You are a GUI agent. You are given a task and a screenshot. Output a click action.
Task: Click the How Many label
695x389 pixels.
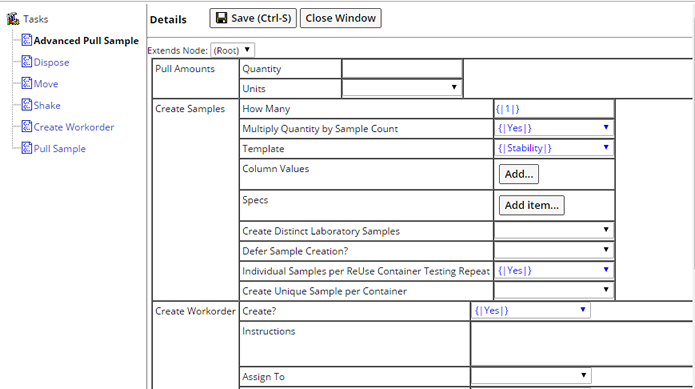pos(266,109)
